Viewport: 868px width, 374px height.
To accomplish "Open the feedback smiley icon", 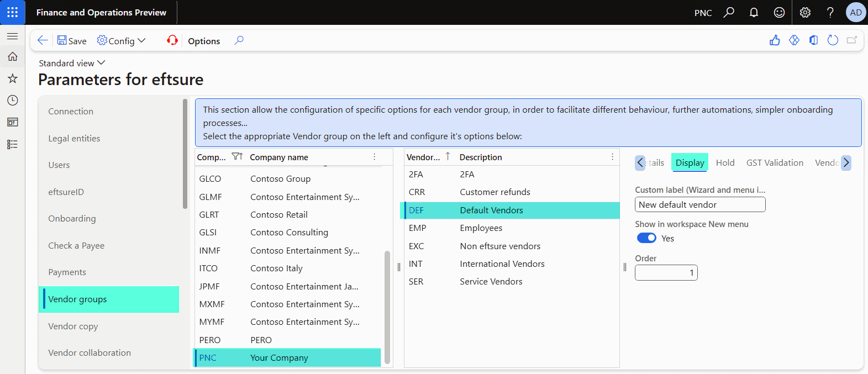I will (x=779, y=12).
